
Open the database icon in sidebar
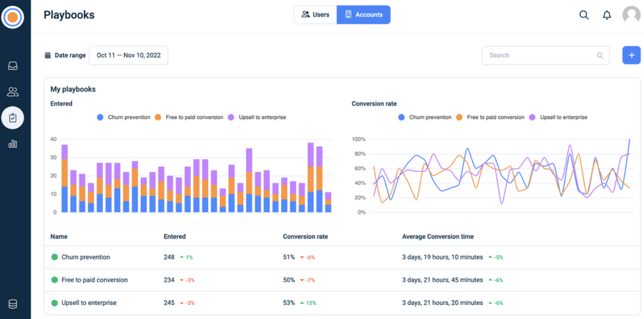coord(13,304)
